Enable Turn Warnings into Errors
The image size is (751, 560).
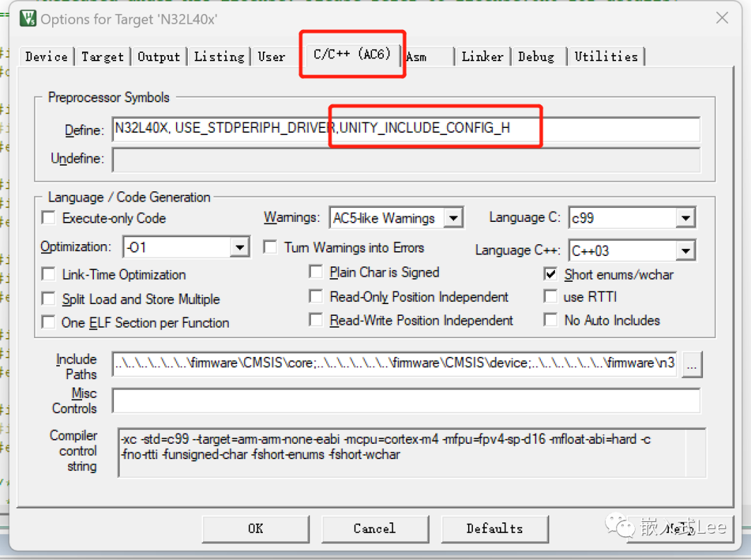270,247
